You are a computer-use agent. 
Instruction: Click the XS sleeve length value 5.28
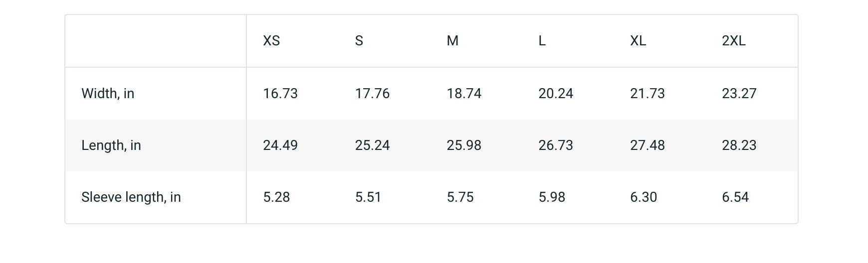276,197
